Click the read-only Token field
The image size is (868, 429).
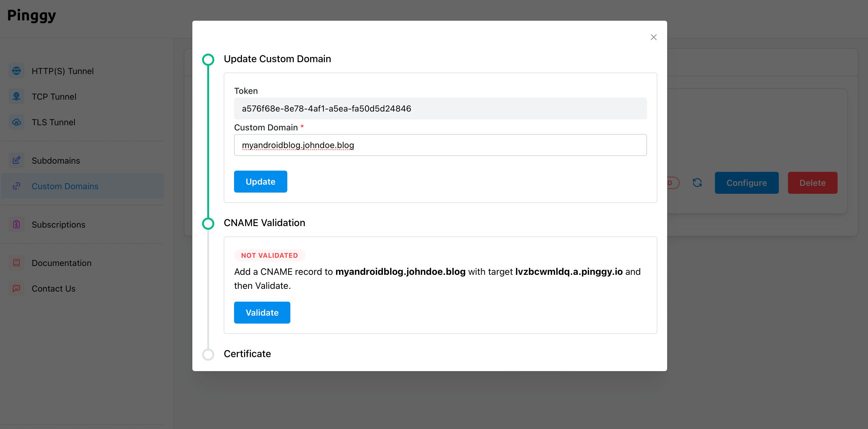click(440, 108)
